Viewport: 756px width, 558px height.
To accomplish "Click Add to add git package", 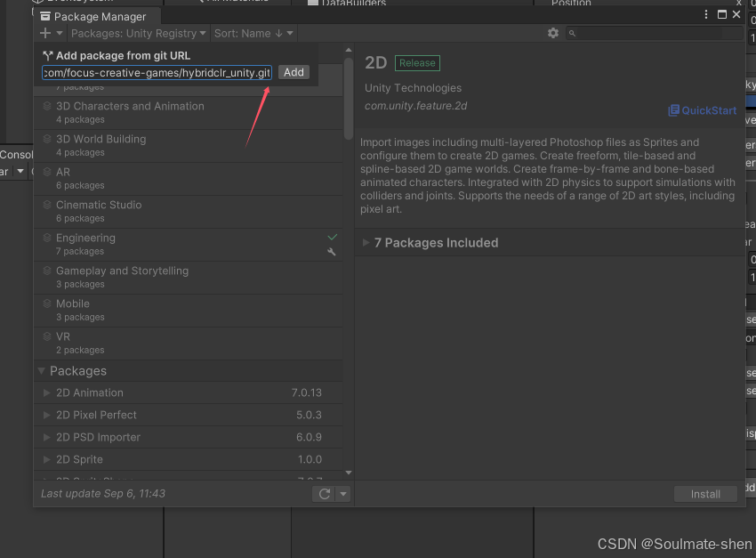I will tap(294, 72).
